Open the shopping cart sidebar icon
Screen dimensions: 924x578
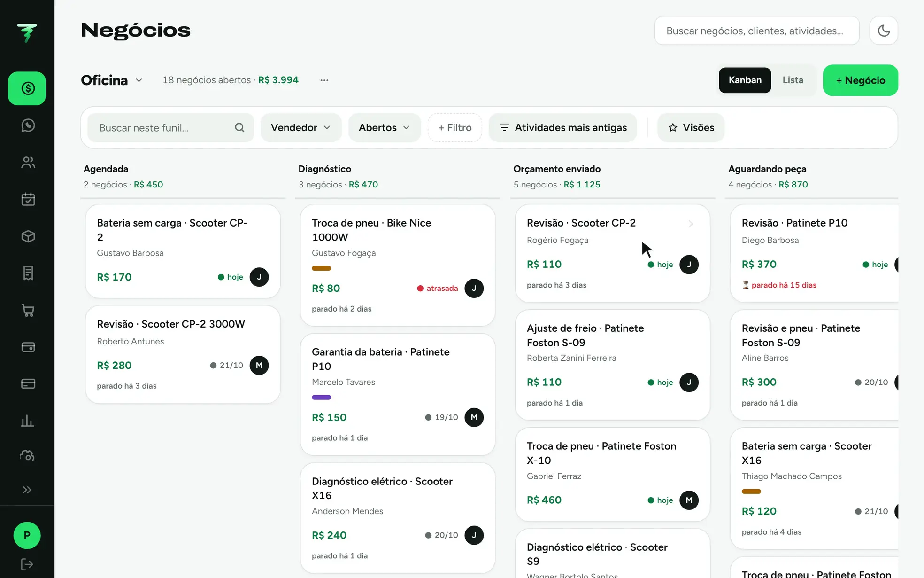[x=28, y=310]
